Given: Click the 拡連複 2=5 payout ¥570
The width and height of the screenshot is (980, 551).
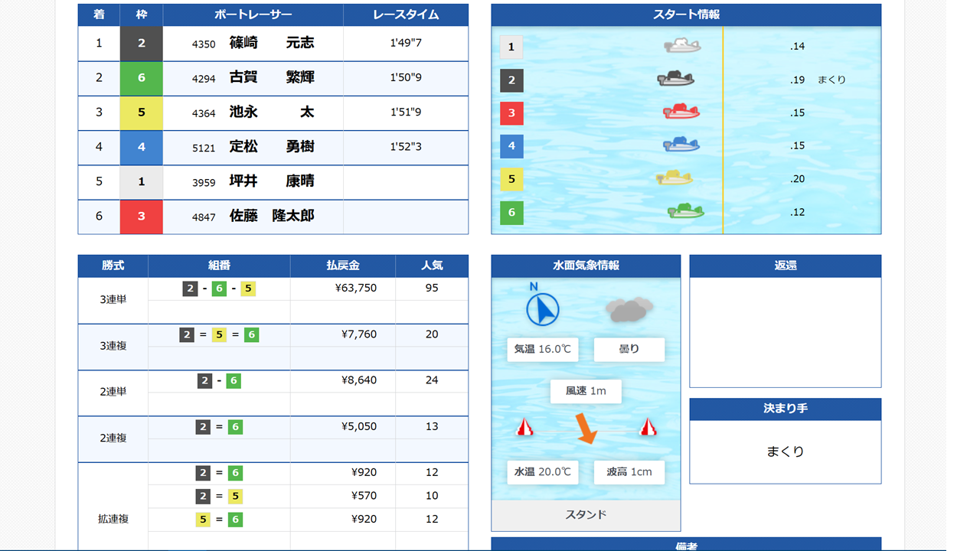Looking at the screenshot, I should (x=364, y=496).
